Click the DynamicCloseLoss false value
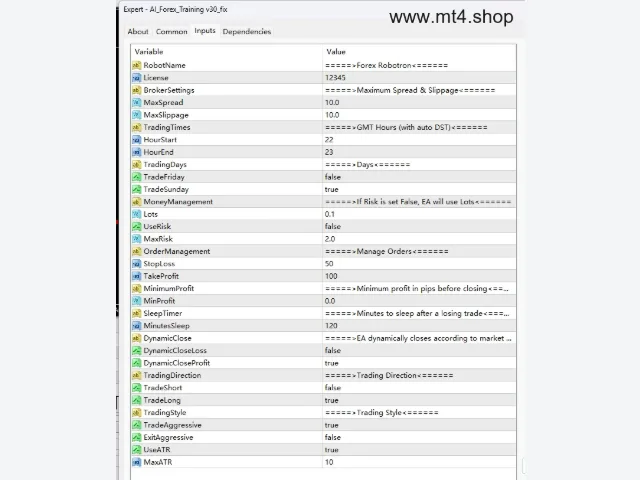The width and height of the screenshot is (640, 480). 333,351
